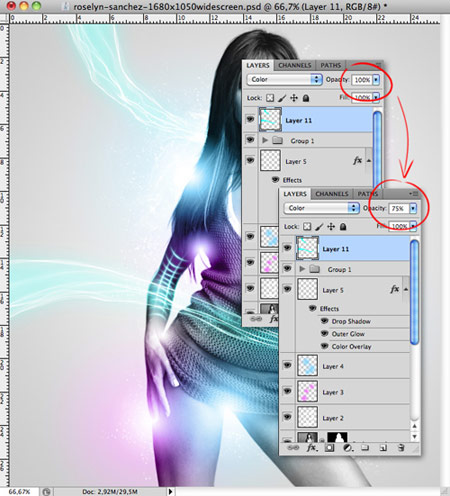Hide Layer 2 with its eye icon in the front panel
Viewport: 450px width, 496px height.
tap(287, 417)
